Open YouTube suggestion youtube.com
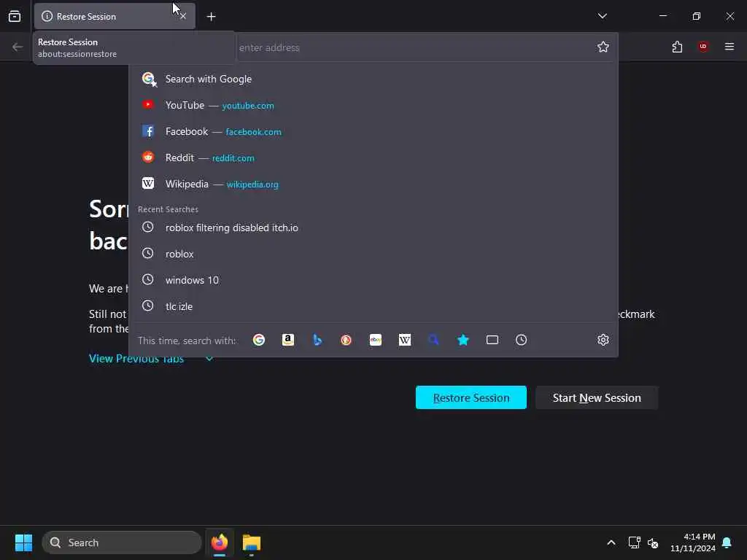The width and height of the screenshot is (747, 560). [373, 105]
